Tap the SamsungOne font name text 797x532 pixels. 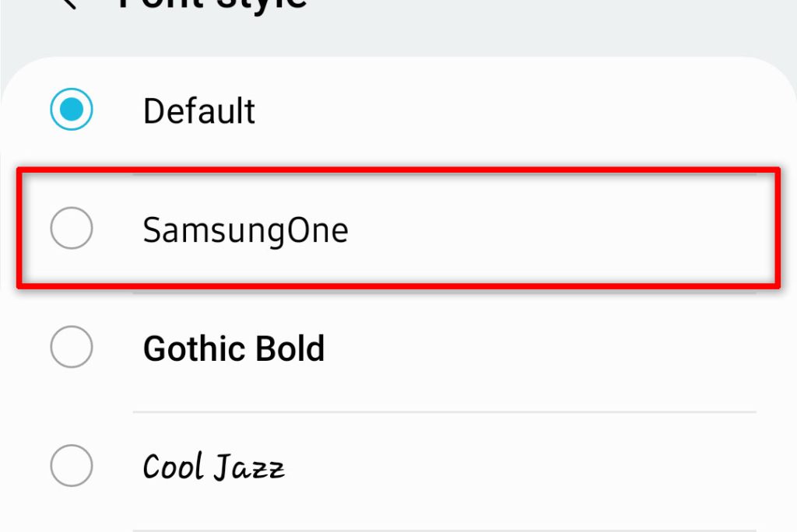tap(245, 231)
